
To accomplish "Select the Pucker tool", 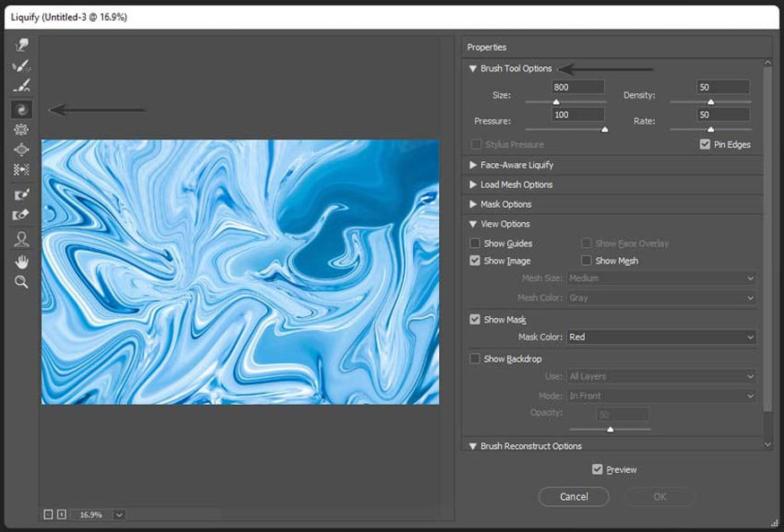I will pos(22,130).
